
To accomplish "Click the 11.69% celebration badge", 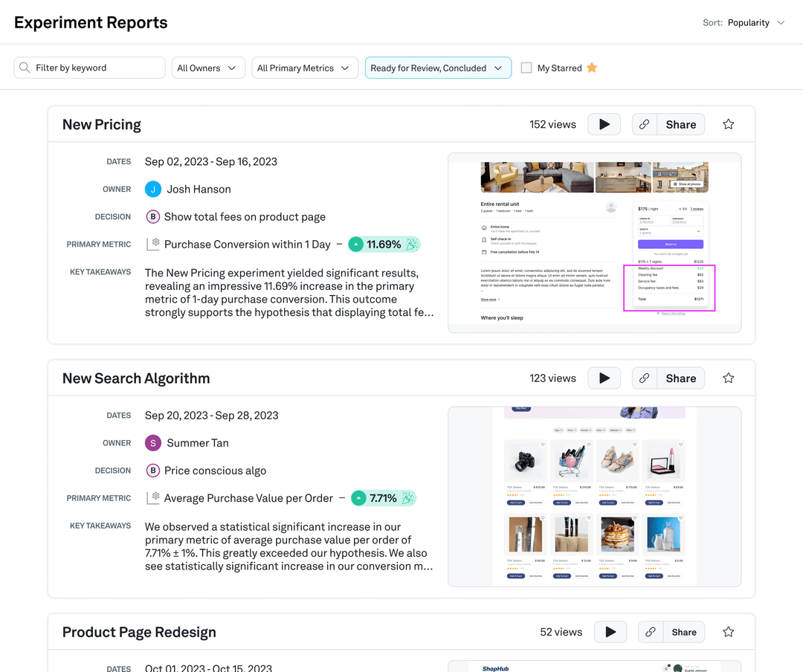I will pyautogui.click(x=384, y=244).
